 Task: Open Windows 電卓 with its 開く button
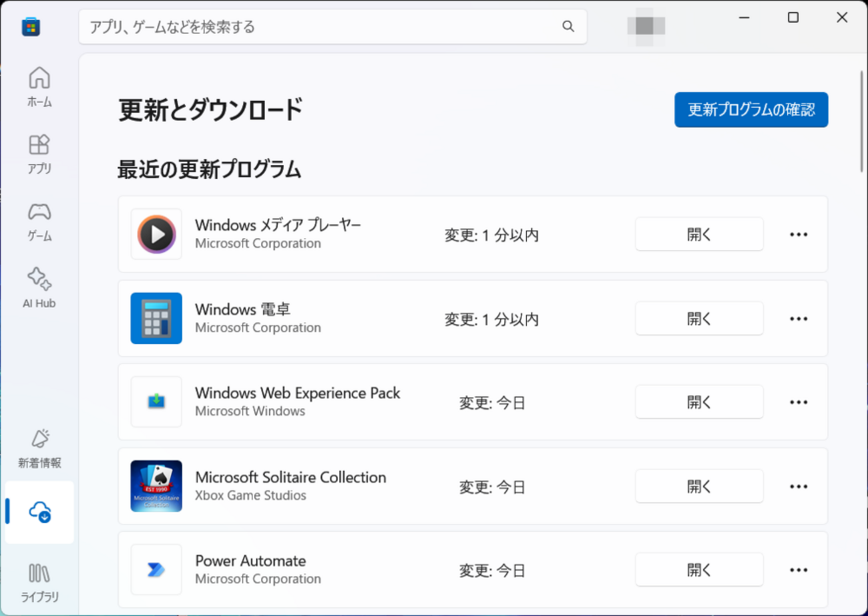pos(698,319)
